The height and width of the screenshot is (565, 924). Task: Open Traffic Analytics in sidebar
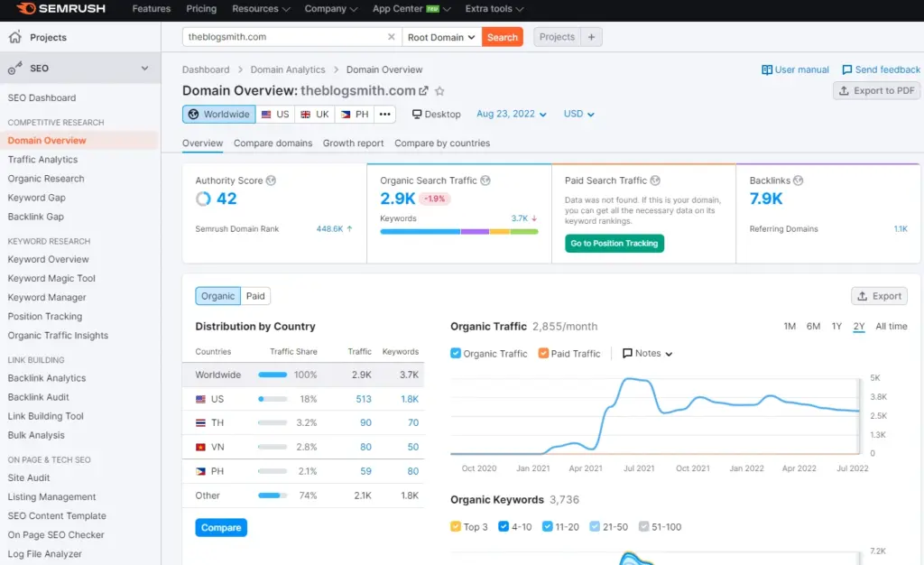pyautogui.click(x=42, y=160)
